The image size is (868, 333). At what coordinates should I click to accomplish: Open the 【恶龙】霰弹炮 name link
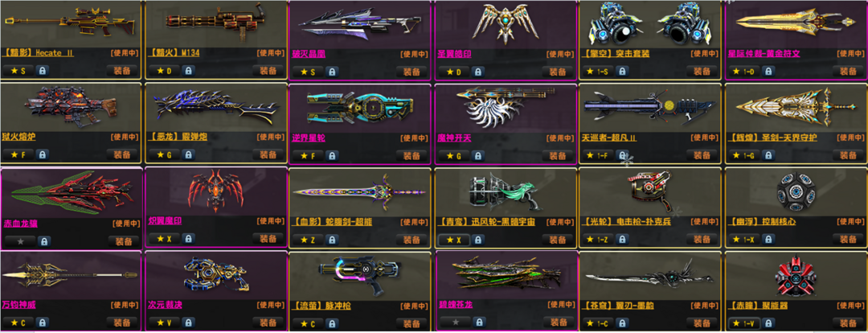[x=178, y=137]
